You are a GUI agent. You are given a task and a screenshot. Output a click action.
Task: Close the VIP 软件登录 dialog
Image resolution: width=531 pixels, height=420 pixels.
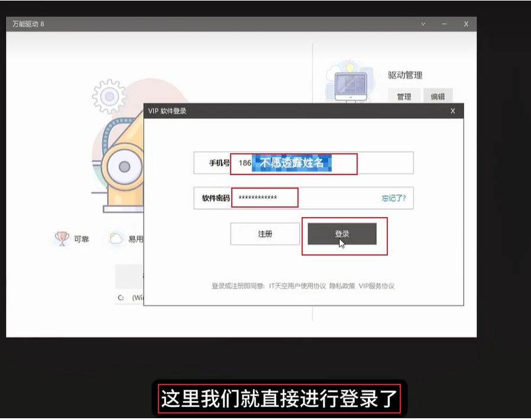452,111
